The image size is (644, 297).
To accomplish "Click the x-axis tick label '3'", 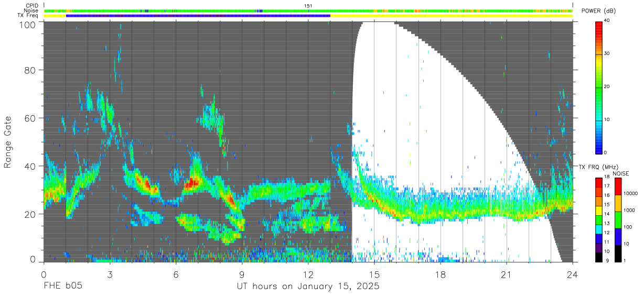I will coord(110,274).
